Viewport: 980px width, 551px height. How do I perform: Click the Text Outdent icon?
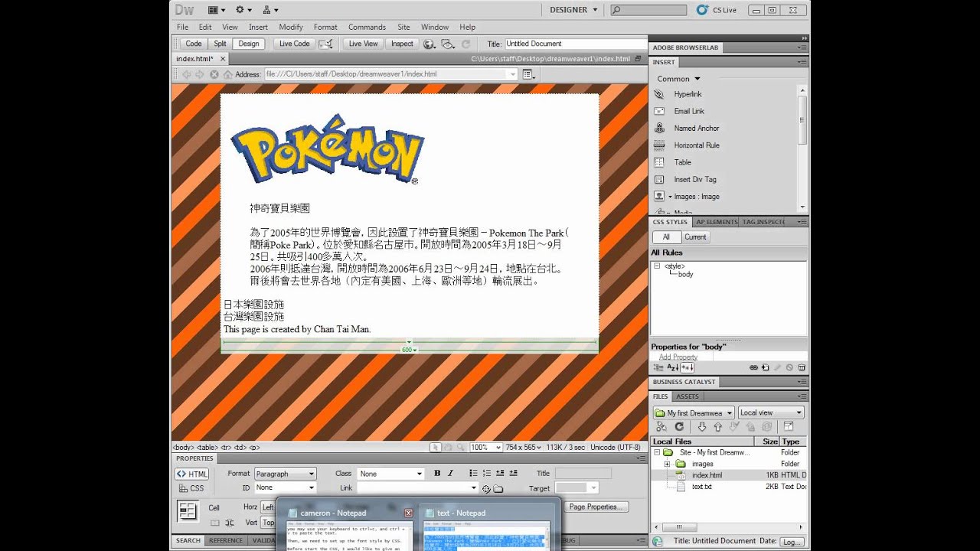pos(500,473)
